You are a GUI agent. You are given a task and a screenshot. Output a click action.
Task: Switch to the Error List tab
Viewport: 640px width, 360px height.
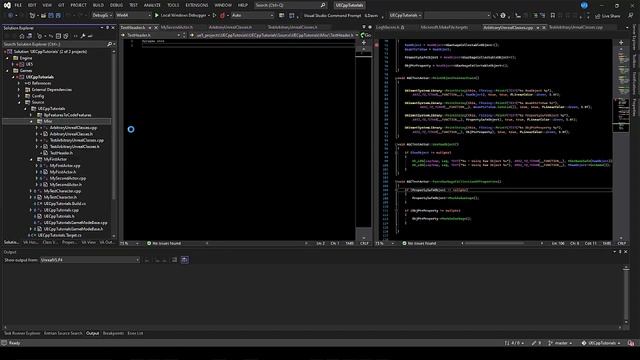135,333
